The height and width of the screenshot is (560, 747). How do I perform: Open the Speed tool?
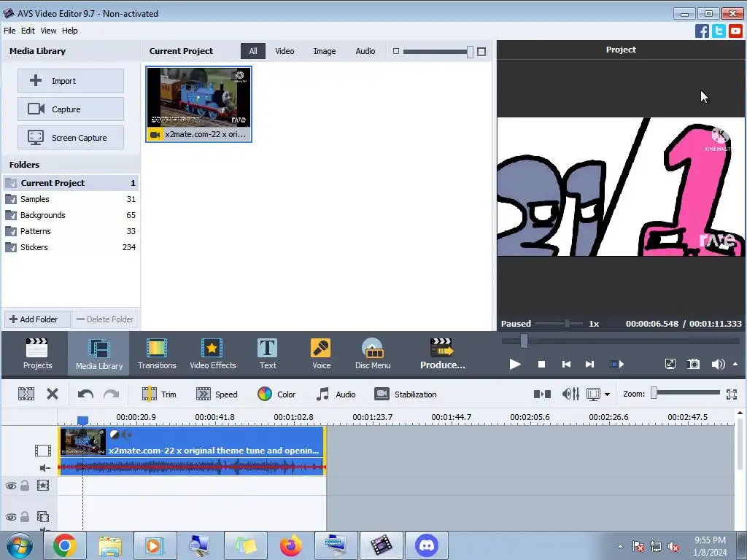(x=217, y=394)
